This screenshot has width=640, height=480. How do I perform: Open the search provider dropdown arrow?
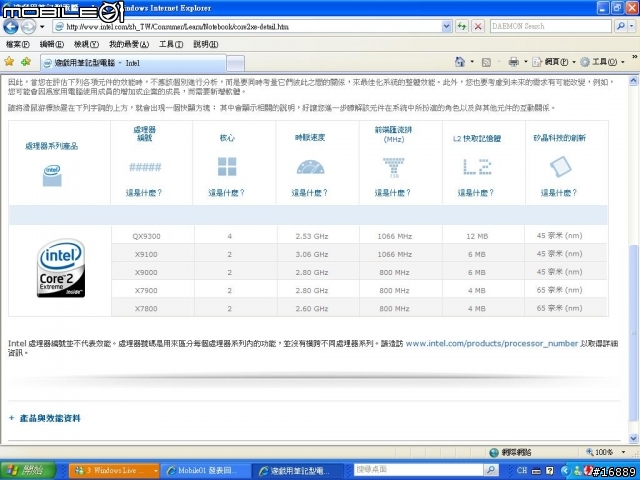pyautogui.click(x=631, y=27)
